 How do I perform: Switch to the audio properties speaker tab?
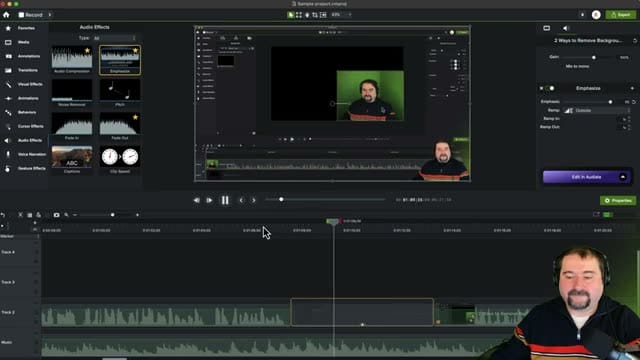click(565, 28)
